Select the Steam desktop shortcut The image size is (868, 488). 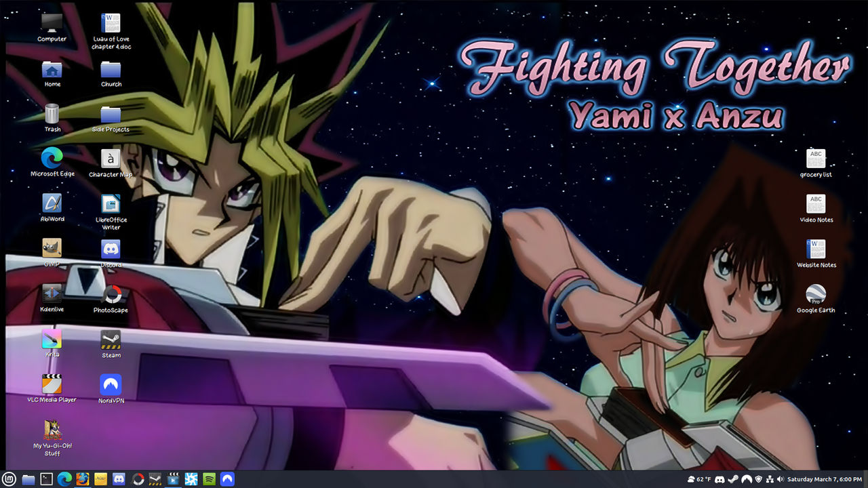[111, 344]
